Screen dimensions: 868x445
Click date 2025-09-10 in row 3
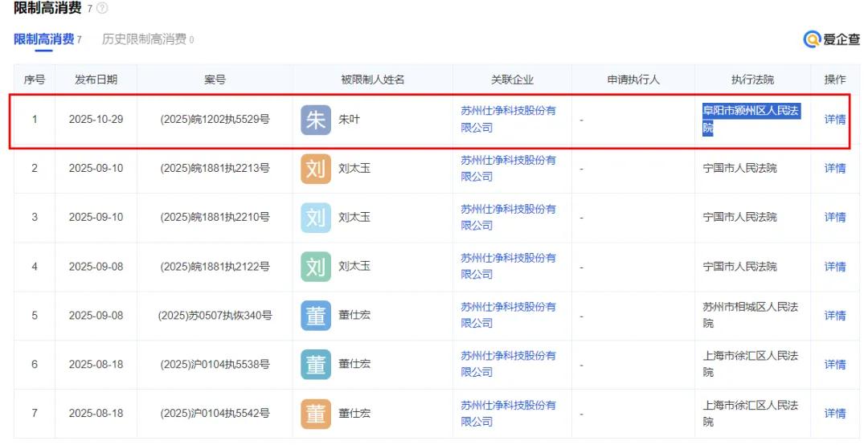coord(96,217)
